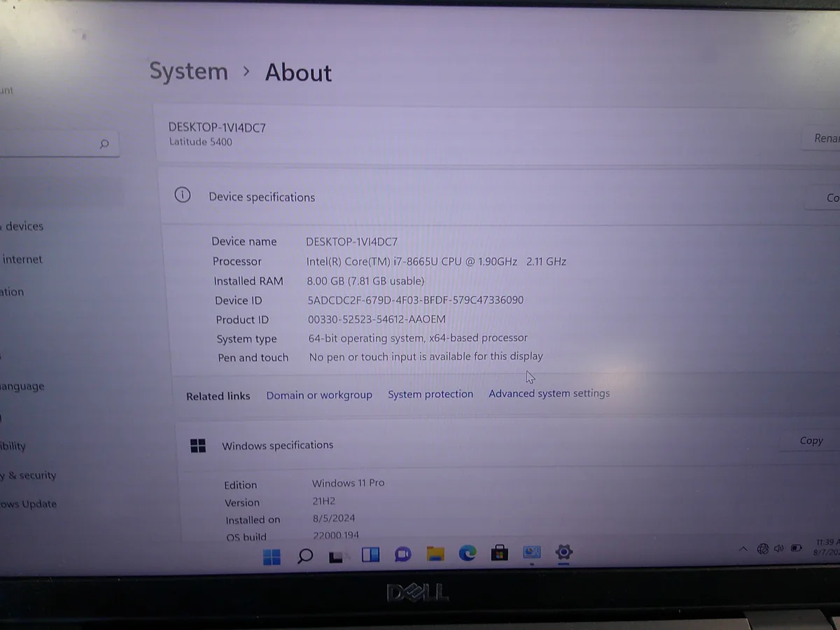Open Task View on the taskbar
840x630 pixels.
(337, 556)
